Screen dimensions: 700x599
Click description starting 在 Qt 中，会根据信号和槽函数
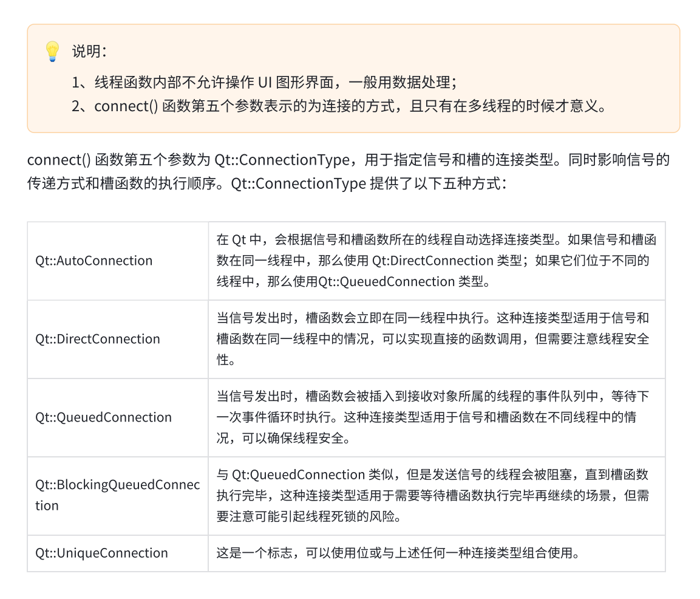[436, 261]
